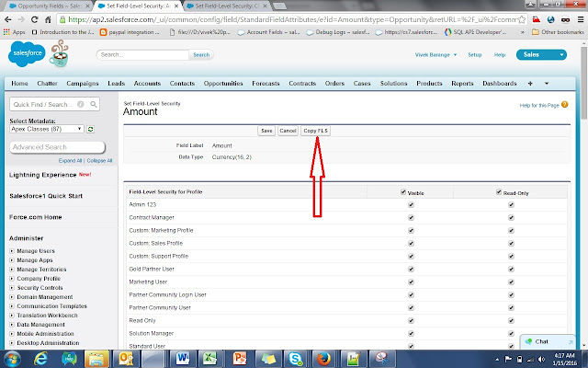
Task: Expand the Security Controls section
Action: coord(12,288)
